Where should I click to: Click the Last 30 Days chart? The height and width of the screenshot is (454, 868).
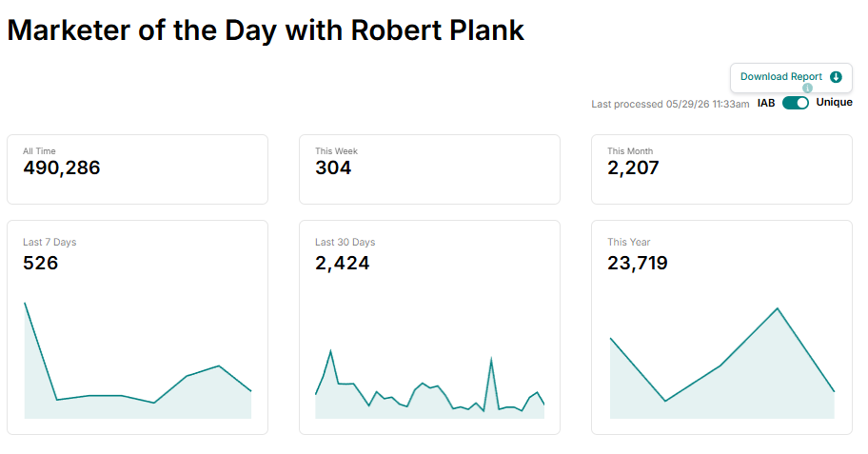tap(429, 384)
